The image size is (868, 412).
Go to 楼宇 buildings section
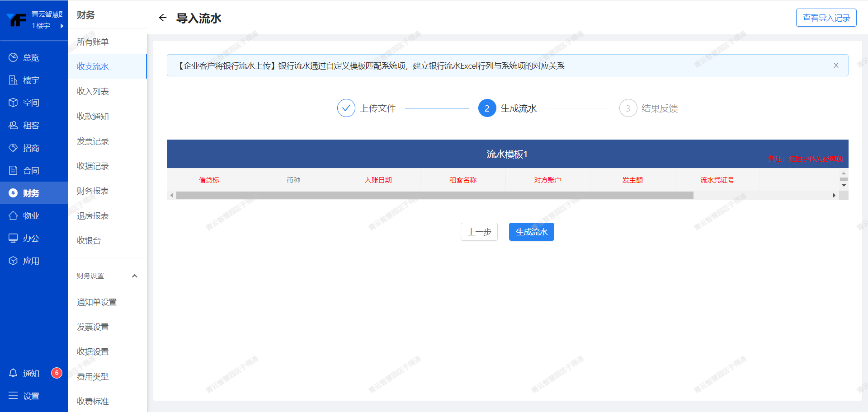(x=31, y=80)
